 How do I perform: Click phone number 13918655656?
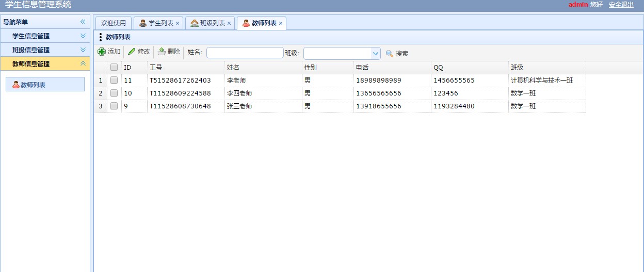(379, 106)
